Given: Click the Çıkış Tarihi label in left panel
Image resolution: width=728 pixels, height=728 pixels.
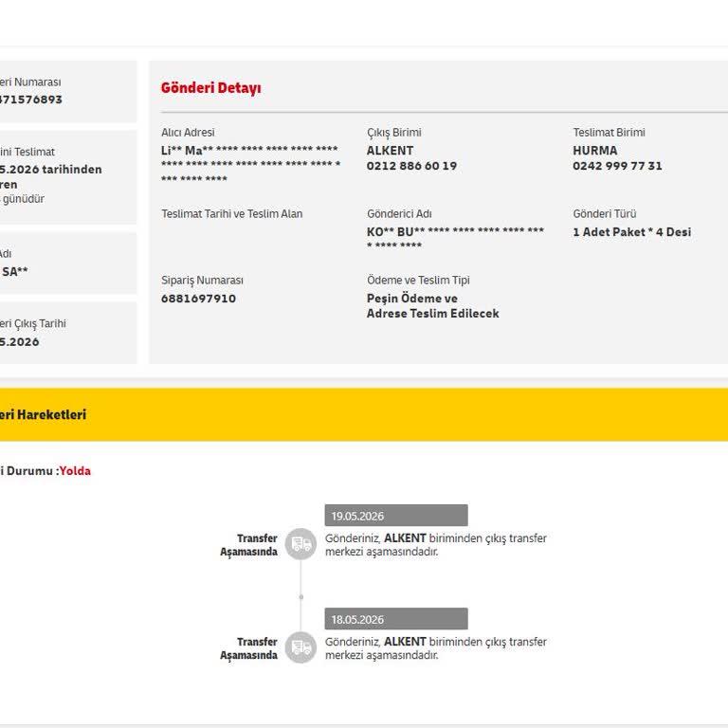Looking at the screenshot, I should tap(33, 323).
